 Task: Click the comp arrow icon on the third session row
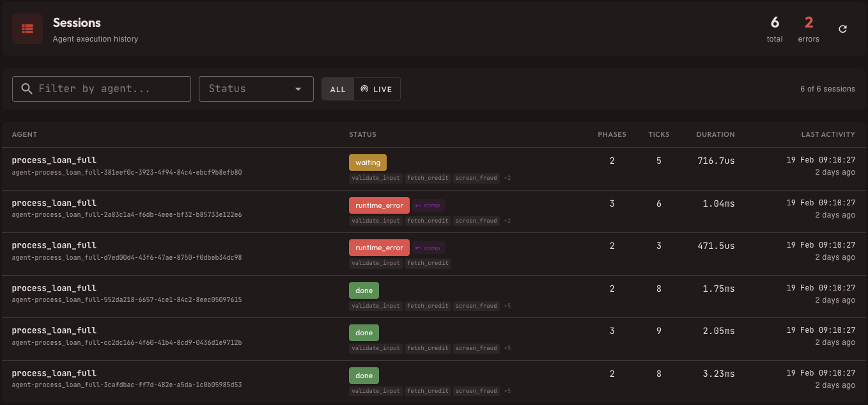(x=419, y=248)
